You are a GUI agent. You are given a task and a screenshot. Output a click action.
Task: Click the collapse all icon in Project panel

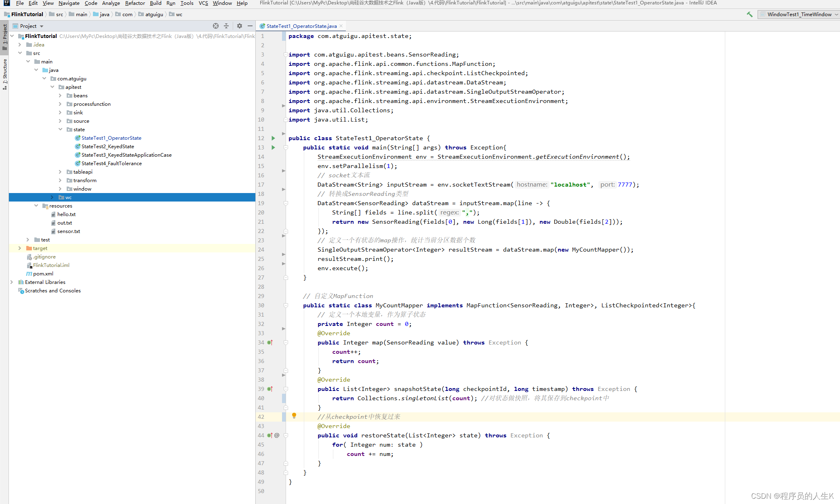click(x=226, y=26)
